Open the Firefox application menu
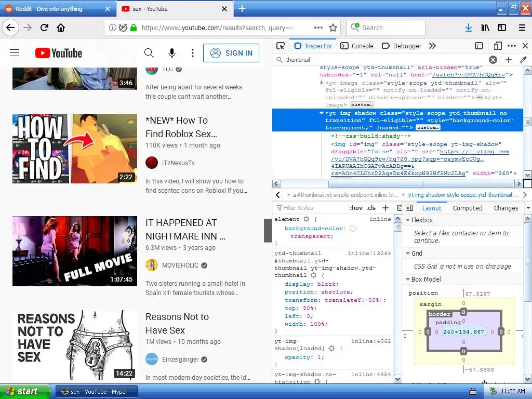The height and width of the screenshot is (399, 532). pyautogui.click(x=522, y=28)
